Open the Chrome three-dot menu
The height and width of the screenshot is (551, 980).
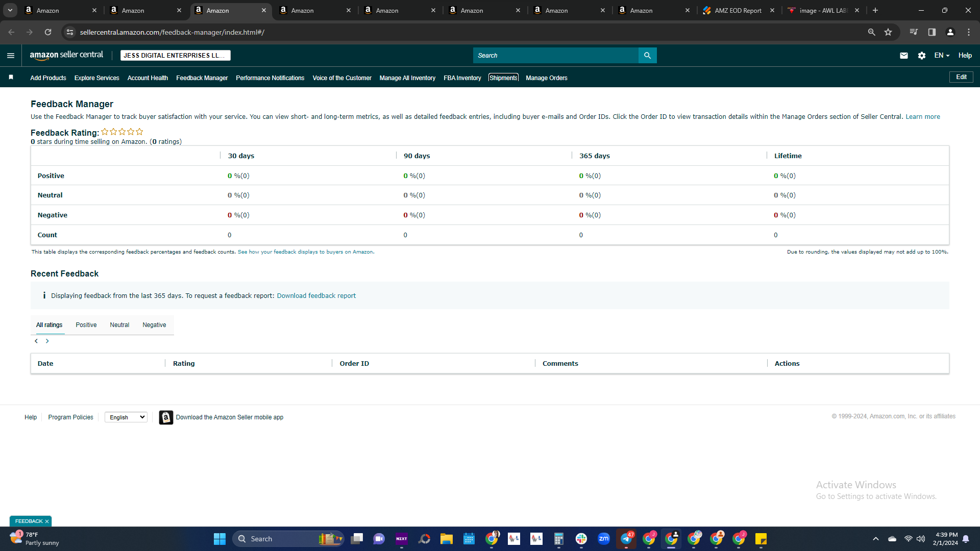tap(969, 32)
